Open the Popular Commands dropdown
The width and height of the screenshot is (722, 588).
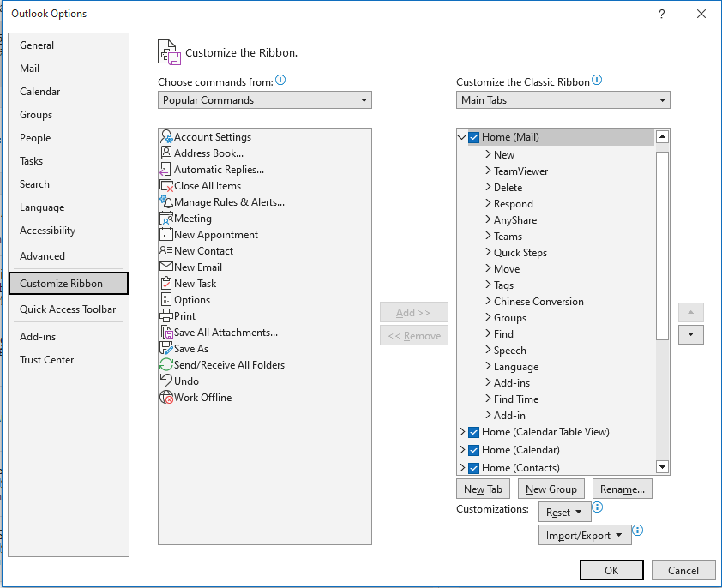point(264,99)
